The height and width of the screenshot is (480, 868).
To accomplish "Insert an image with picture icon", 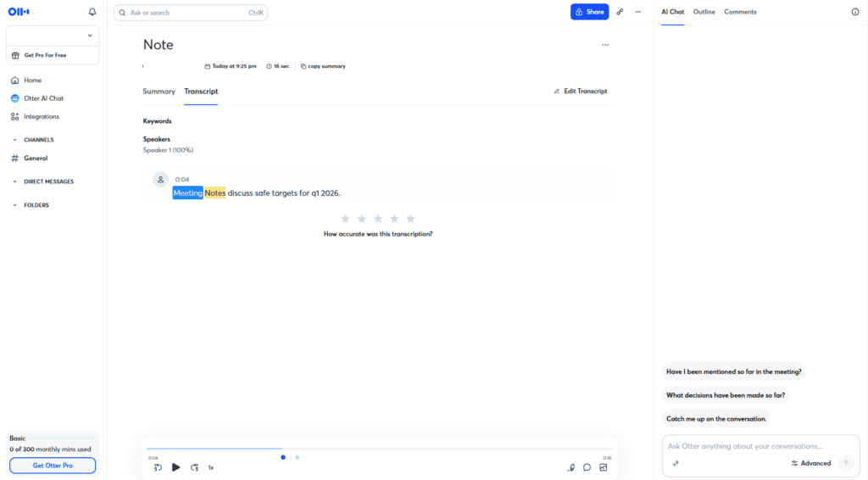I will (x=604, y=468).
